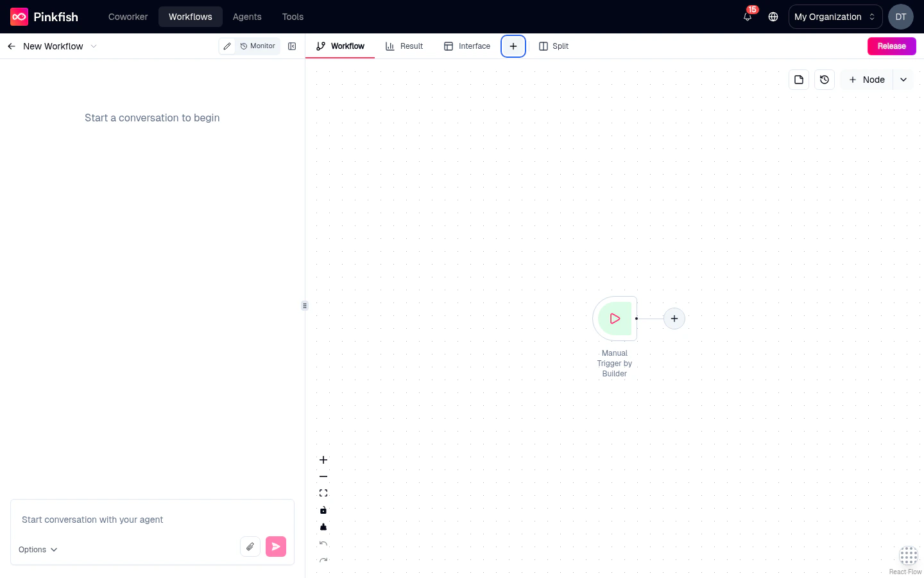Switch to the Result tab

point(404,46)
